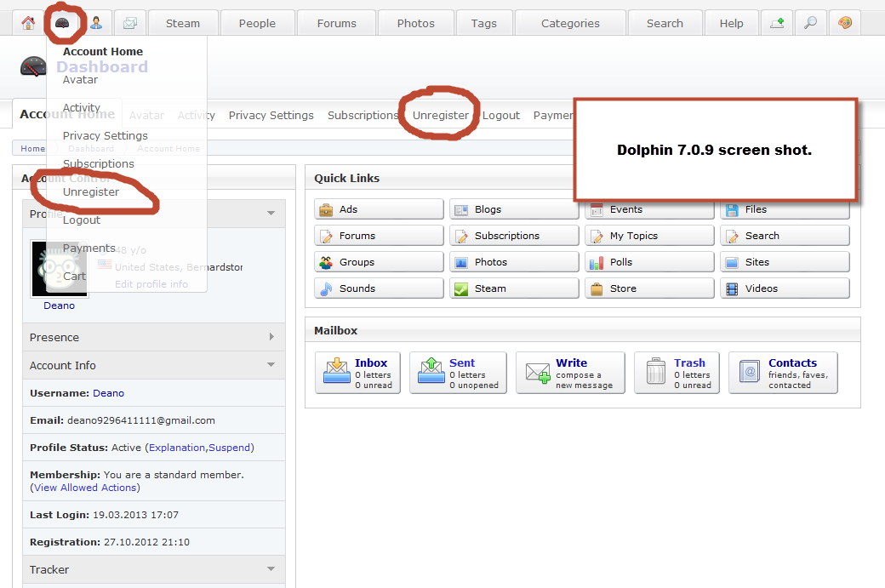885x588 pixels.
Task: Open the Sent tray icon in Mailbox
Action: [x=431, y=371]
